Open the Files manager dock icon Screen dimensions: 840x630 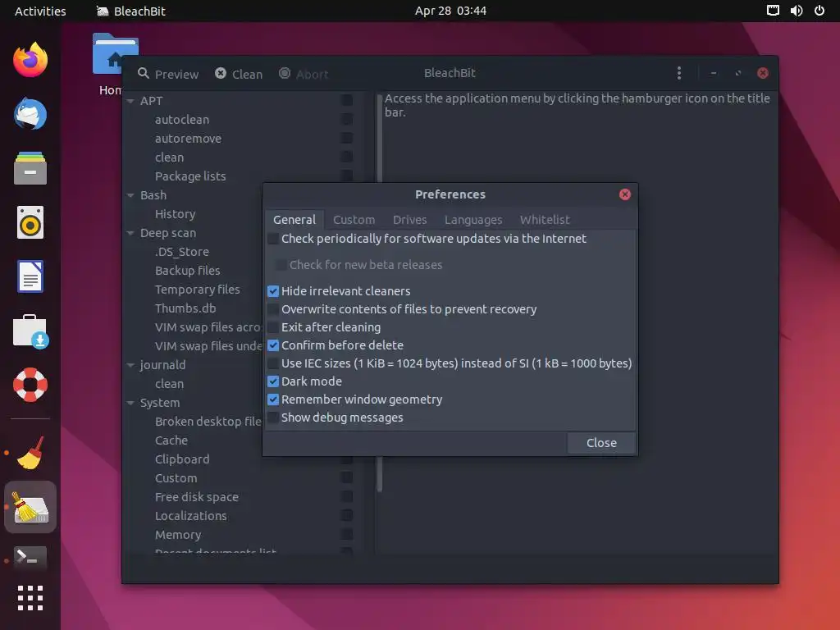(x=30, y=168)
